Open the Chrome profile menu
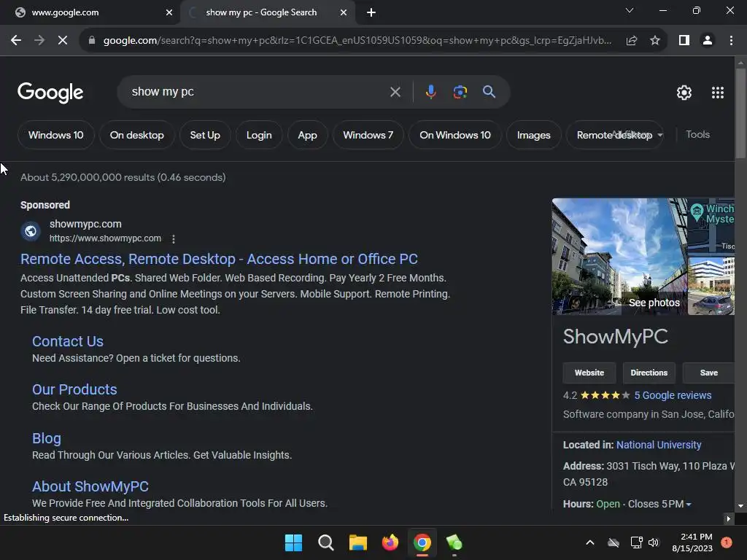 click(708, 41)
